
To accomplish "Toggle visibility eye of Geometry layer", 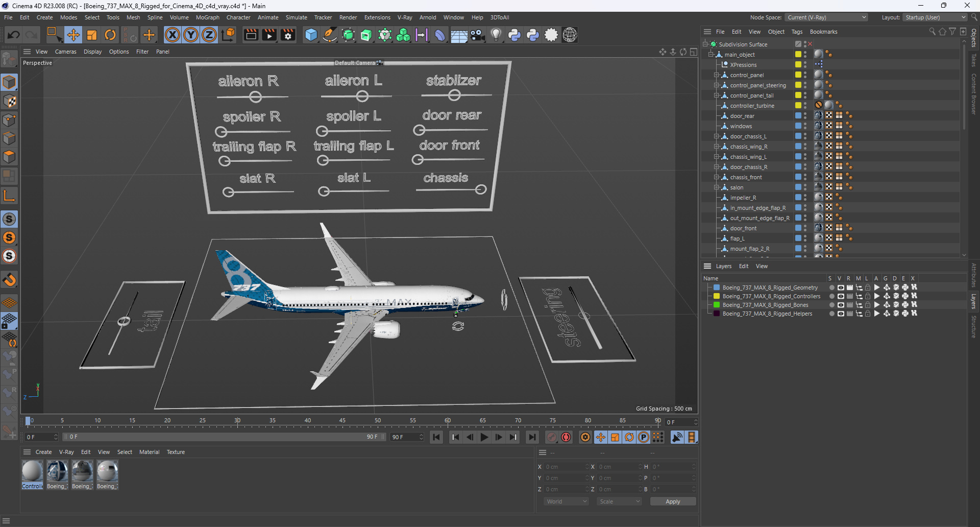I will pos(841,288).
